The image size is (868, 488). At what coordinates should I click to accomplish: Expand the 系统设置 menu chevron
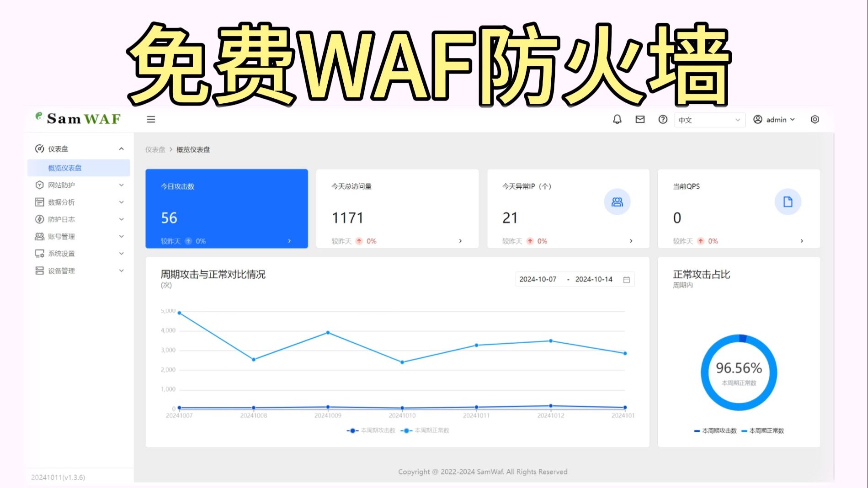[121, 254]
